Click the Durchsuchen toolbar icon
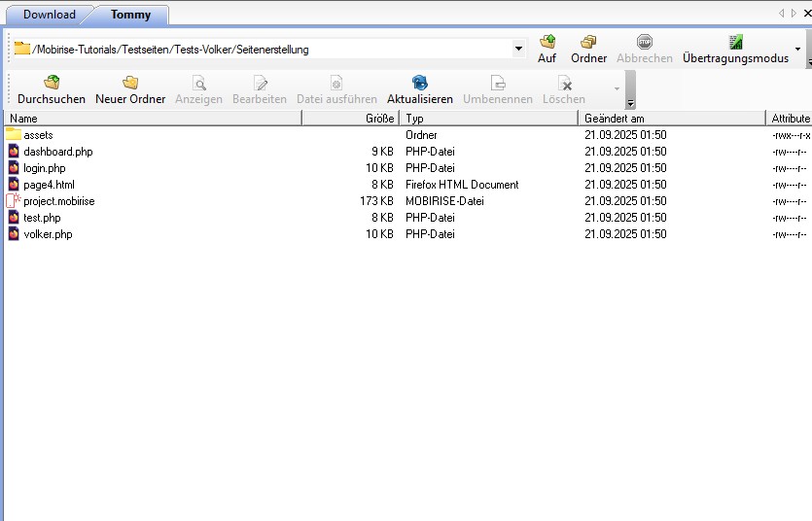Screen dimensions: 812x521 52,83
